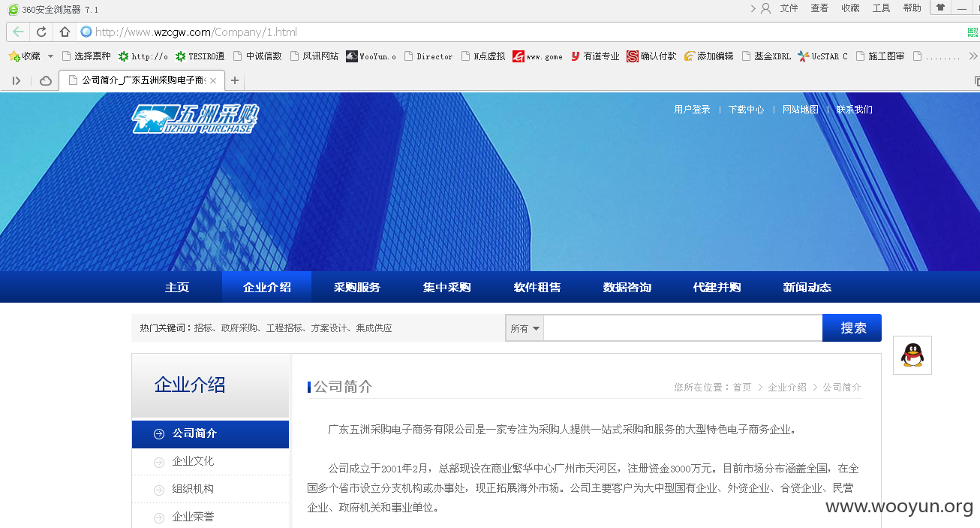Open the 确认付款 bookmark
The image size is (980, 528).
(x=652, y=56)
